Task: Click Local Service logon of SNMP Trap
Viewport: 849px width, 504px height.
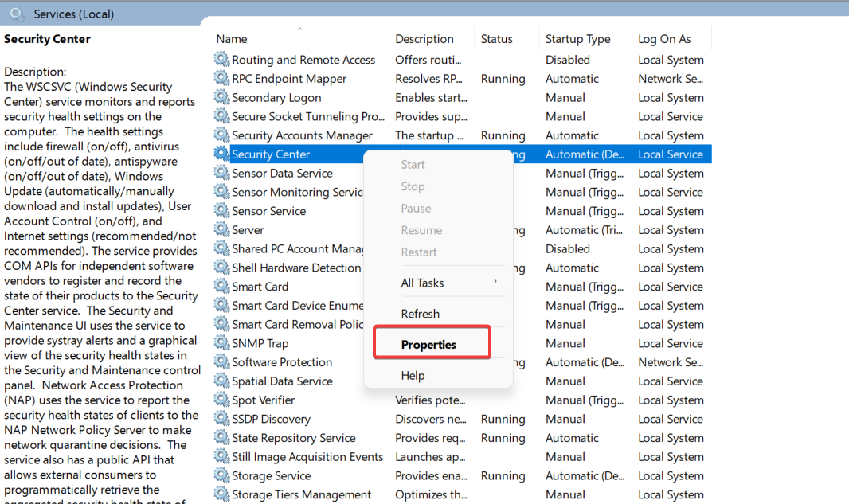Action: pos(671,343)
